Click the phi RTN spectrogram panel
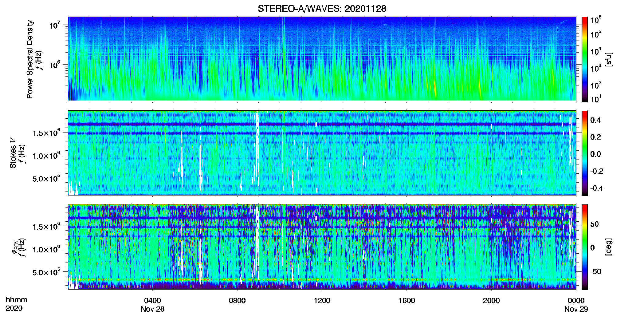The image size is (644, 332). pyautogui.click(x=322, y=247)
